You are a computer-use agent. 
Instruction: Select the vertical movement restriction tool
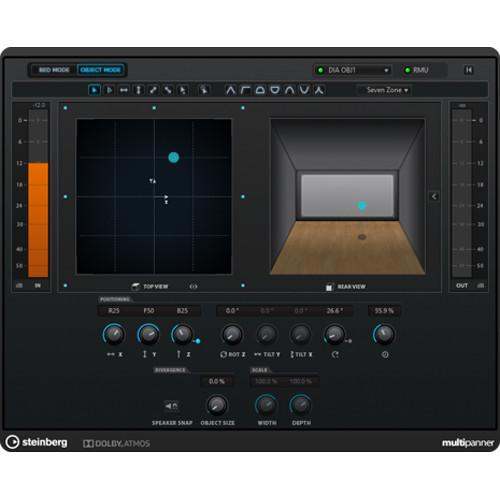[138, 90]
